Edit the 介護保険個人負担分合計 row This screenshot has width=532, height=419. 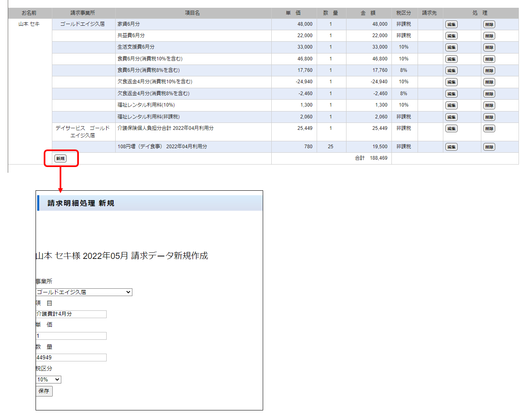tap(451, 129)
